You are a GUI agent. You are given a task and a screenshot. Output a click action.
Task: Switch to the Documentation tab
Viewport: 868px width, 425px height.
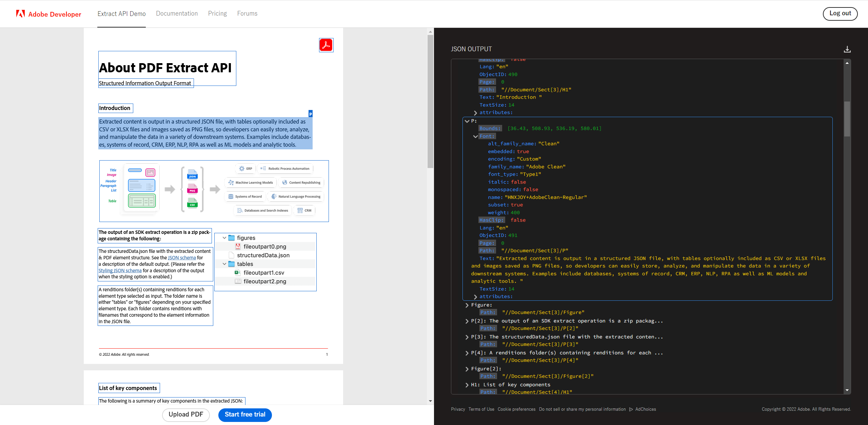(x=177, y=14)
